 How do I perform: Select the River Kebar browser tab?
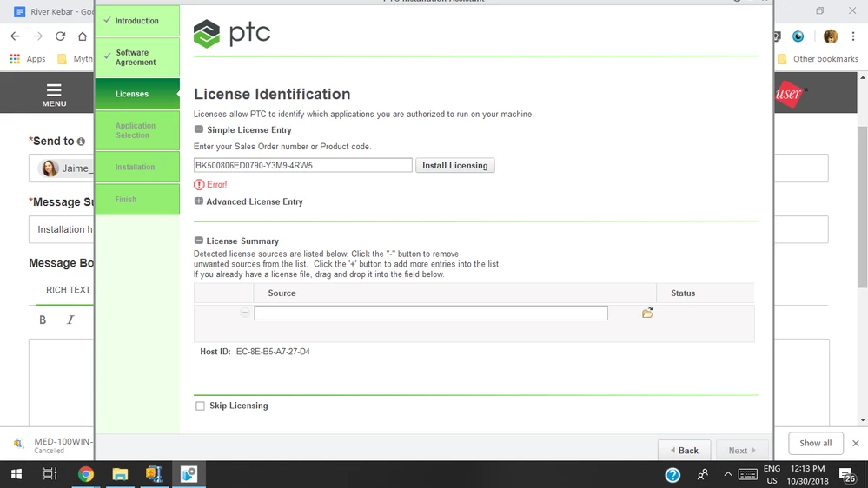53,11
